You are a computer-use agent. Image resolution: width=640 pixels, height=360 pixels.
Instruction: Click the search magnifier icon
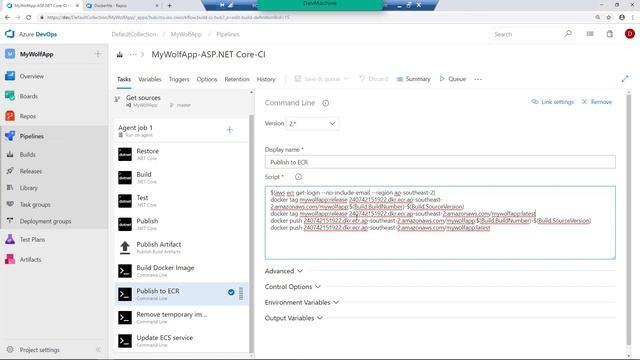point(568,34)
